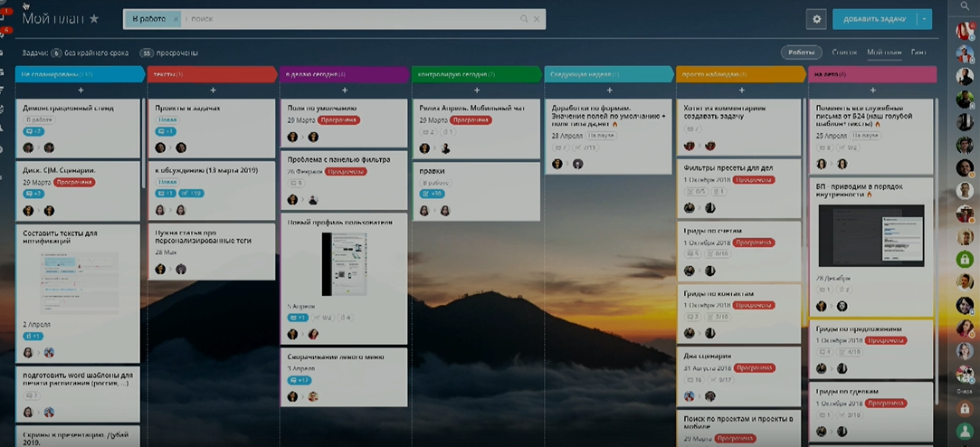The image size is (980, 447).
Task: Clear the search field with the X icon
Action: click(x=537, y=19)
